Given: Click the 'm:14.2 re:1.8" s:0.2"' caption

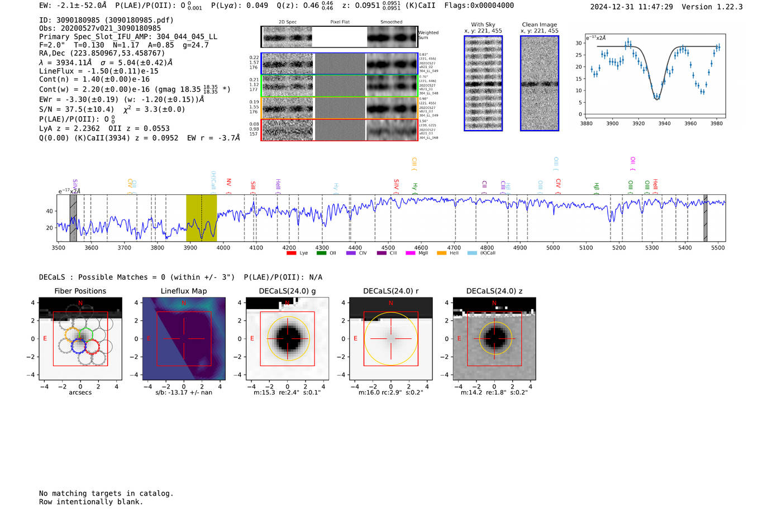Looking at the screenshot, I should point(494,392).
